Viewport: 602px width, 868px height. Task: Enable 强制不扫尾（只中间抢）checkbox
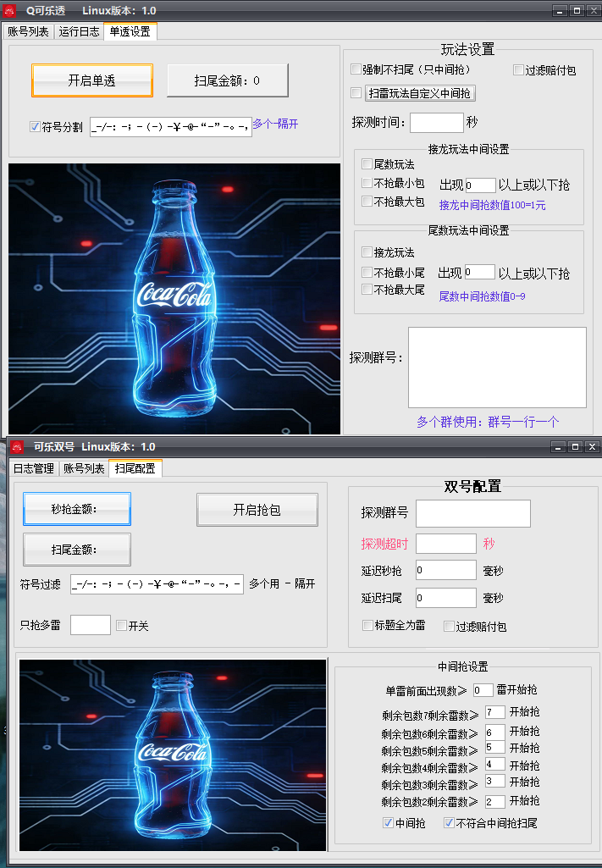[356, 69]
